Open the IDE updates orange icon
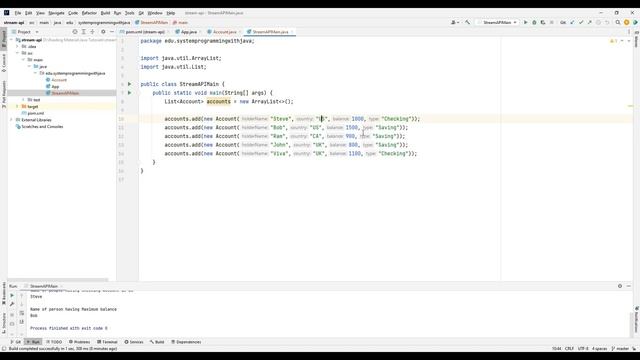640x360 pixels. click(627, 22)
